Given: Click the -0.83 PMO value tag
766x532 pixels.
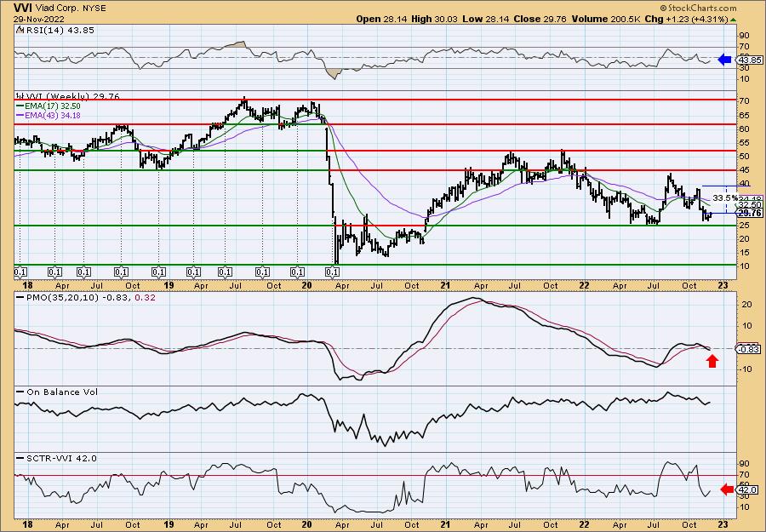Looking at the screenshot, I should click(x=747, y=349).
